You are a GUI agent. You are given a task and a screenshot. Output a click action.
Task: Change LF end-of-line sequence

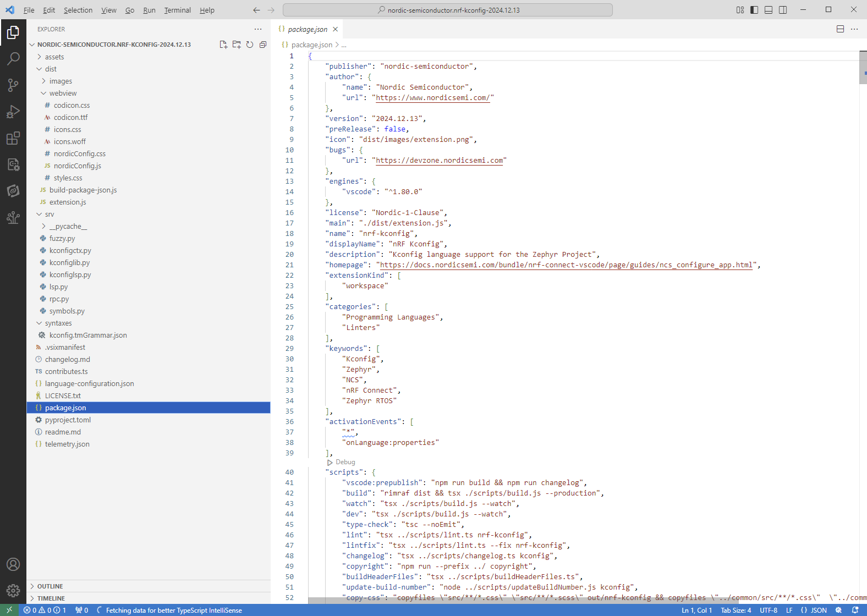(x=789, y=610)
